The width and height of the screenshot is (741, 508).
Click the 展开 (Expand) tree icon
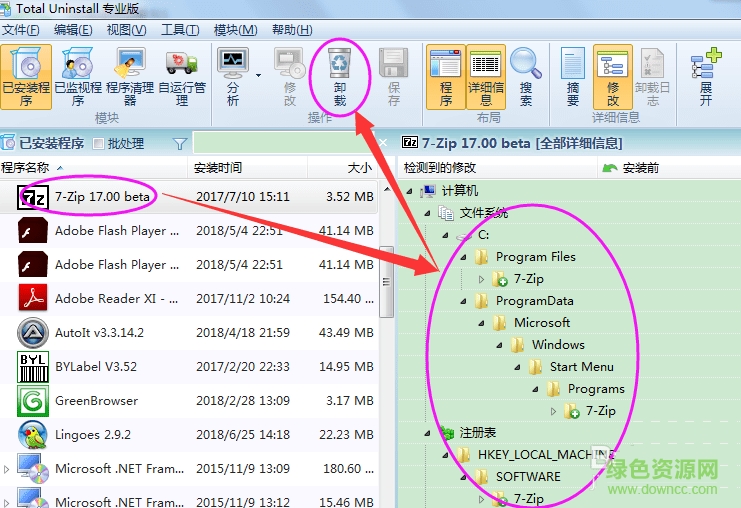click(705, 76)
